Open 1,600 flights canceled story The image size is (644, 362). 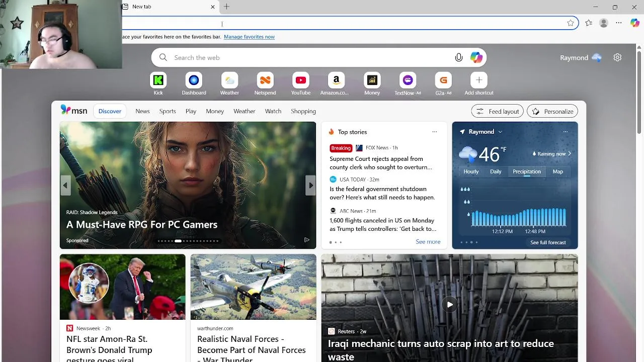(383, 225)
